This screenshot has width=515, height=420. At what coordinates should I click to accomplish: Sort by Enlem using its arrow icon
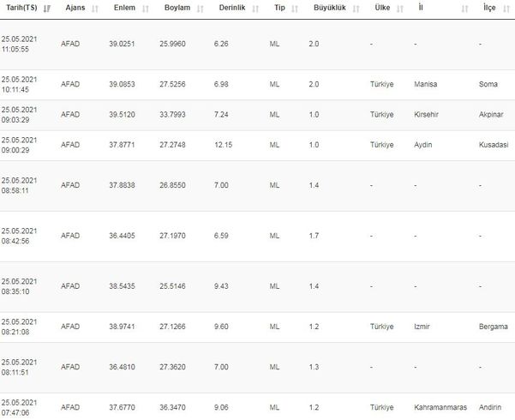point(146,9)
